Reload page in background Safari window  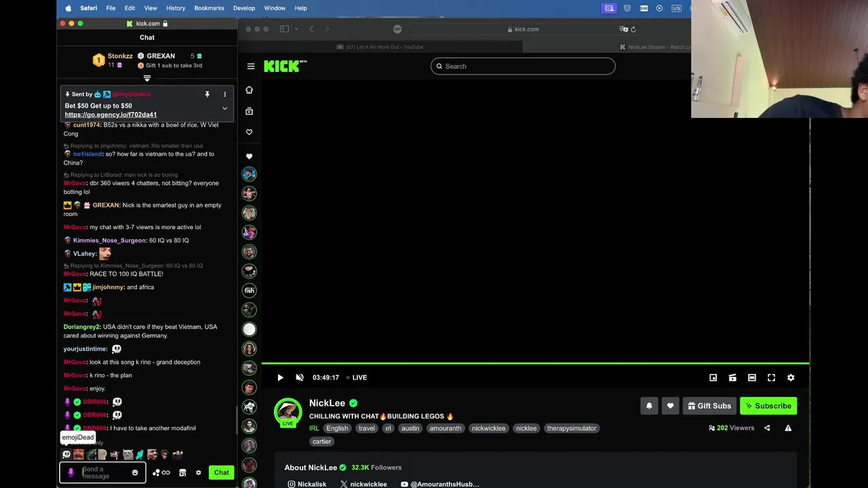pos(633,29)
